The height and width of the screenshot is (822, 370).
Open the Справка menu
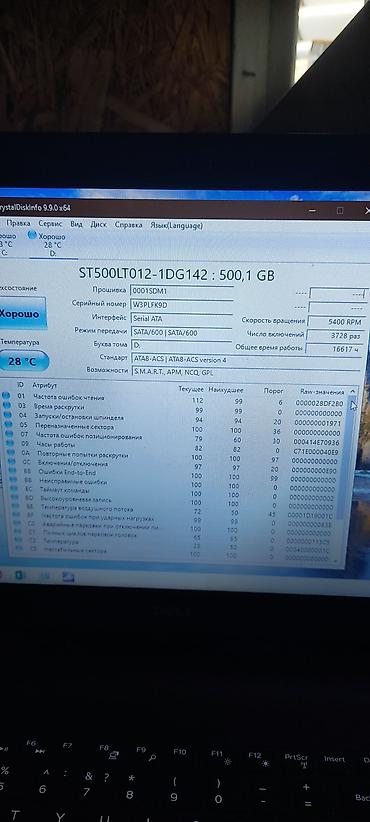[x=128, y=225]
